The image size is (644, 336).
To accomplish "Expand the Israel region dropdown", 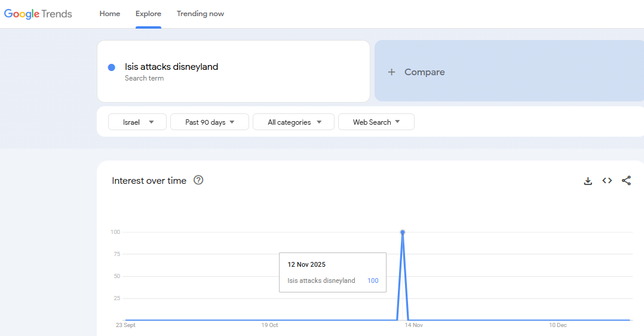I will pyautogui.click(x=137, y=122).
